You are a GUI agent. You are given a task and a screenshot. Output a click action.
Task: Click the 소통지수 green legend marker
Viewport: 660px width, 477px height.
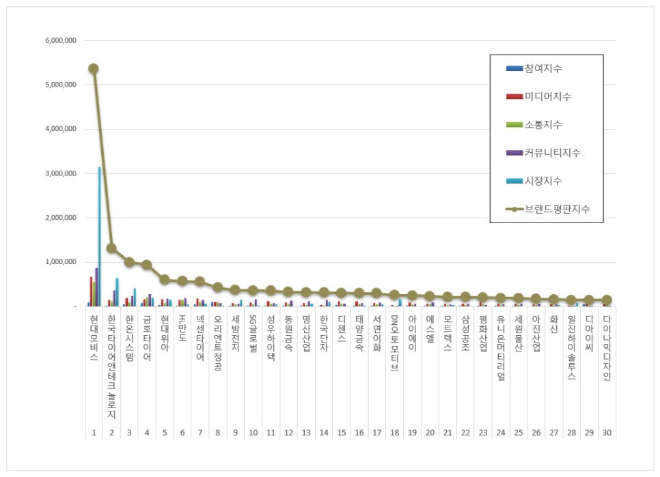click(x=514, y=124)
